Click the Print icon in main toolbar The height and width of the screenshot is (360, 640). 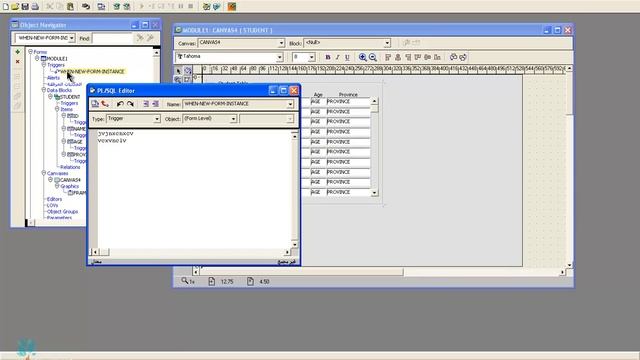point(35,7)
